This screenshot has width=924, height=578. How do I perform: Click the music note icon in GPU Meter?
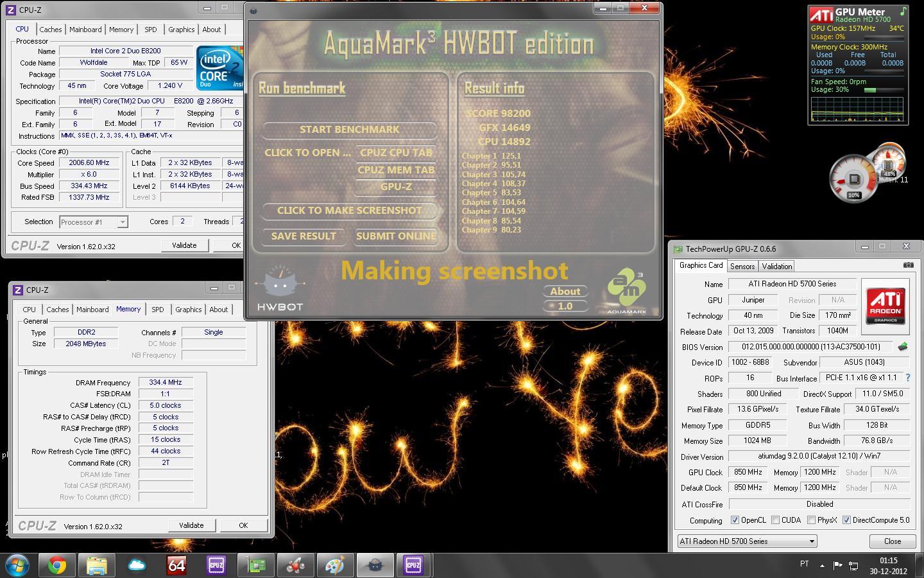pyautogui.click(x=903, y=11)
